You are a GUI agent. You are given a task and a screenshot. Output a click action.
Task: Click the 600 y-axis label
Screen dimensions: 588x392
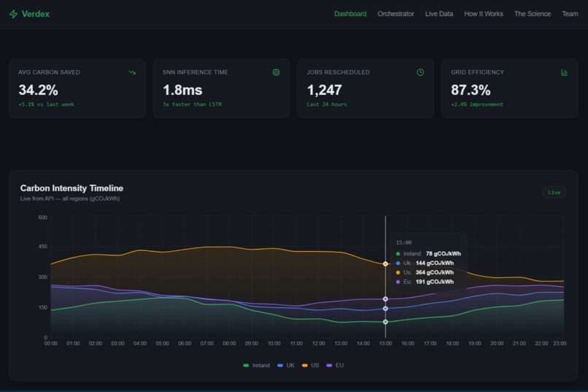coord(42,218)
